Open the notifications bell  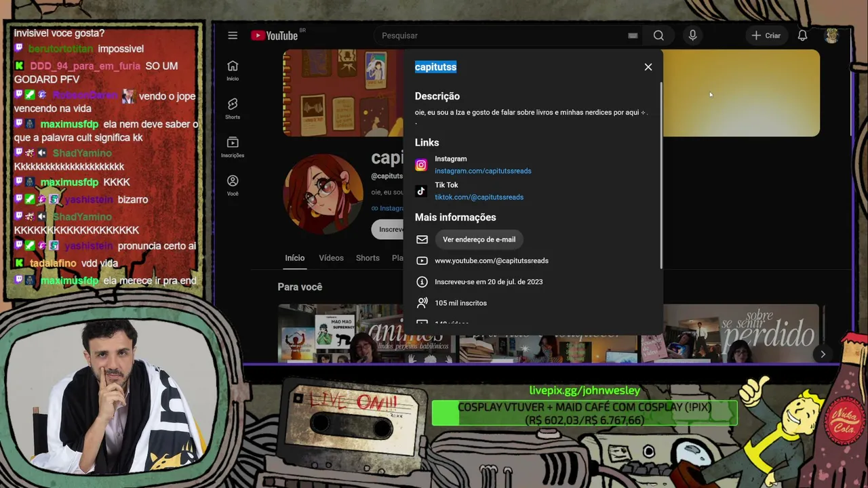[x=802, y=35]
